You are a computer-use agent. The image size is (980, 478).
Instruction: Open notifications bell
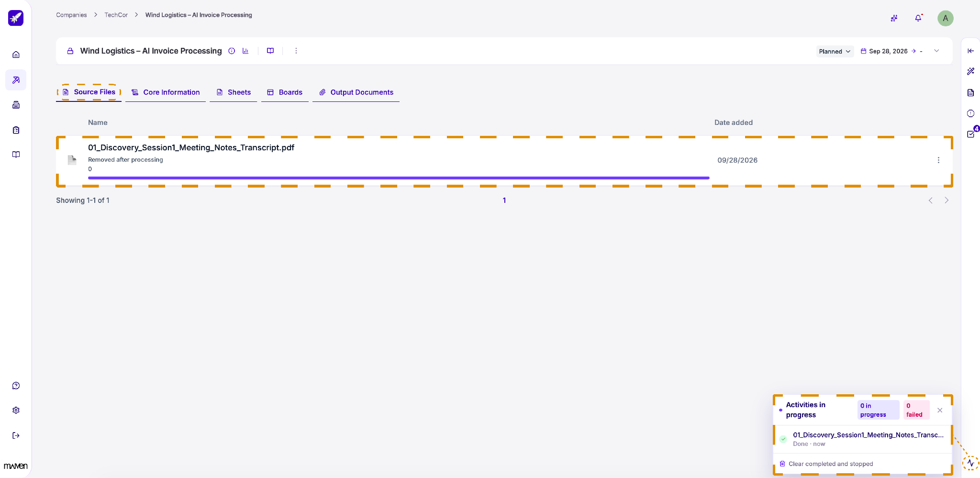[x=918, y=18]
